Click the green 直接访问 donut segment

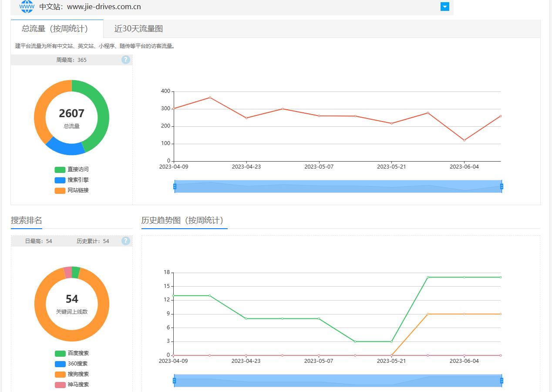pos(103,114)
